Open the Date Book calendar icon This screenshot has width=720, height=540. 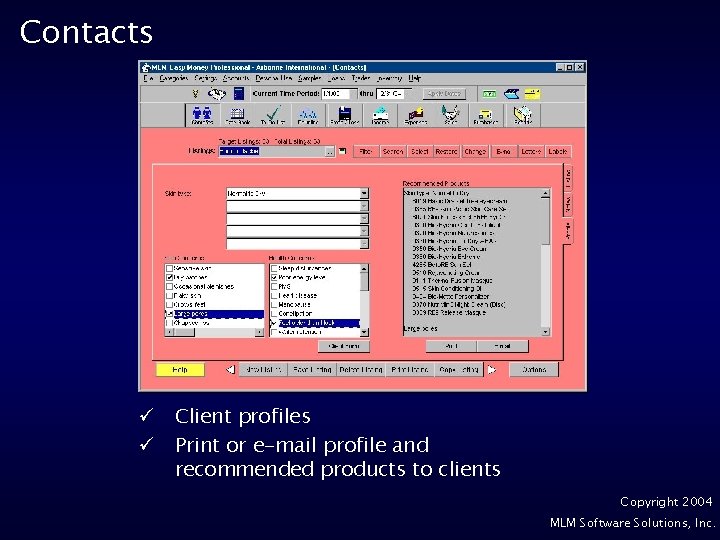tap(237, 115)
